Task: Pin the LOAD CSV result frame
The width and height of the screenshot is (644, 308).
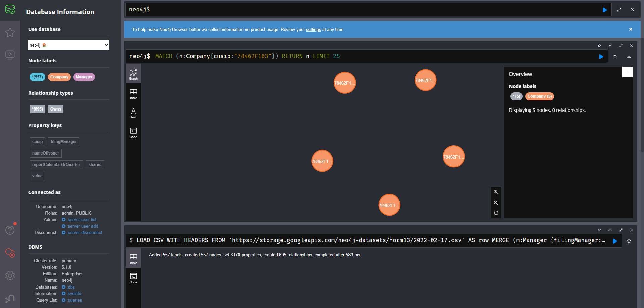Action: [x=599, y=230]
